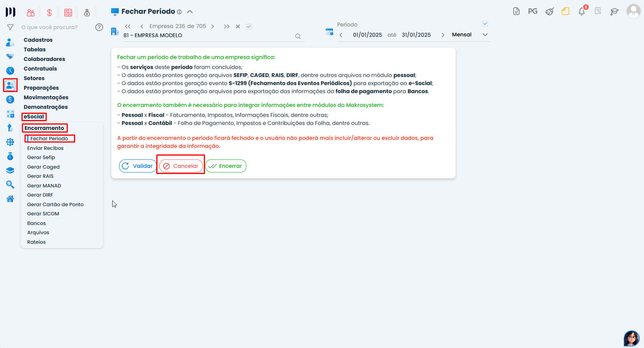Open the Colaboradores menu

click(x=44, y=59)
